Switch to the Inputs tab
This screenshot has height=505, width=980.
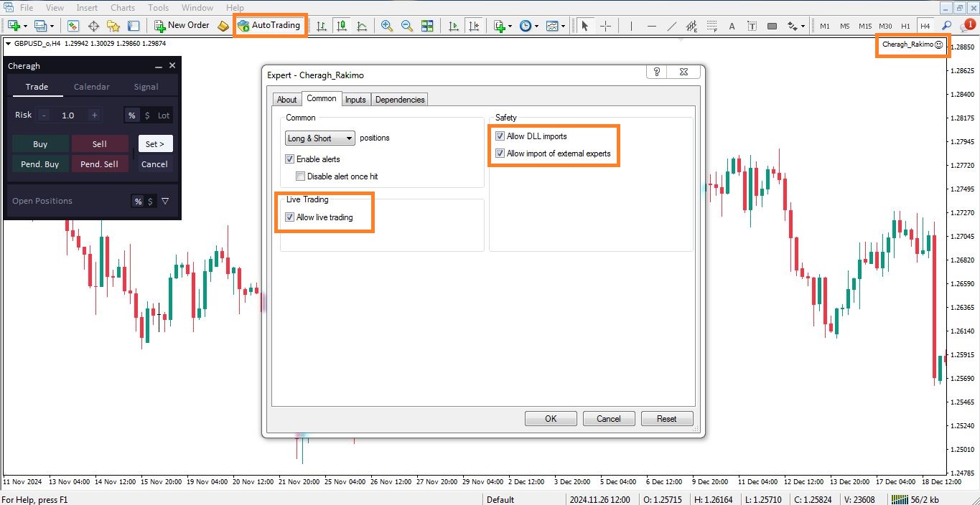coord(355,100)
